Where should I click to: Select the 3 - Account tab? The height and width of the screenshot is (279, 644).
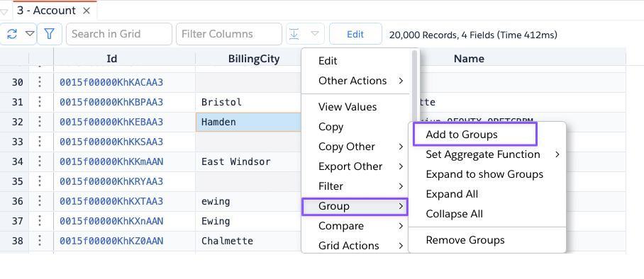(x=46, y=11)
